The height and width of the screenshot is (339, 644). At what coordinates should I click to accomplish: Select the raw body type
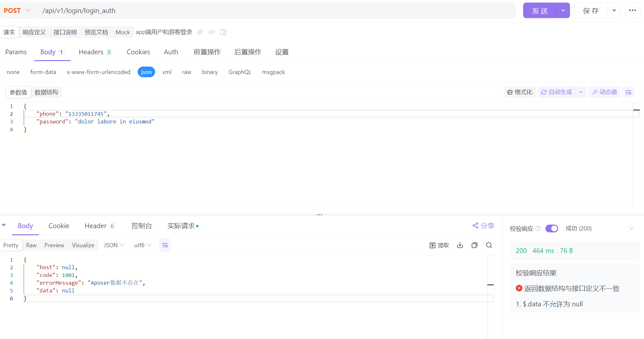187,72
